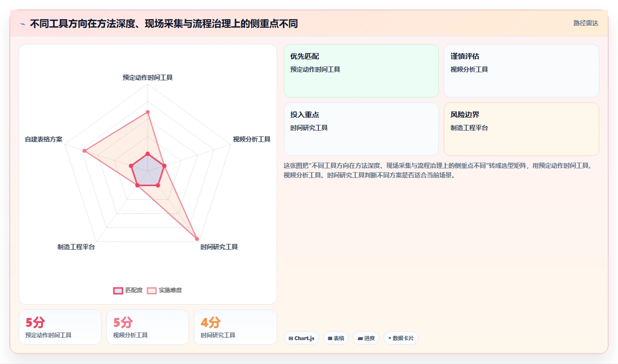Click the 4分 时间研究工具 score card
This screenshot has width=618, height=364.
coord(235,327)
